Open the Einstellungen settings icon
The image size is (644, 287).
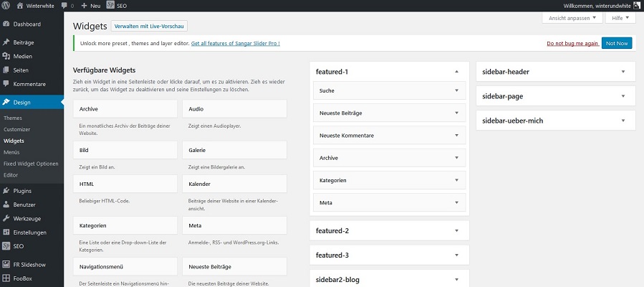tap(6, 232)
